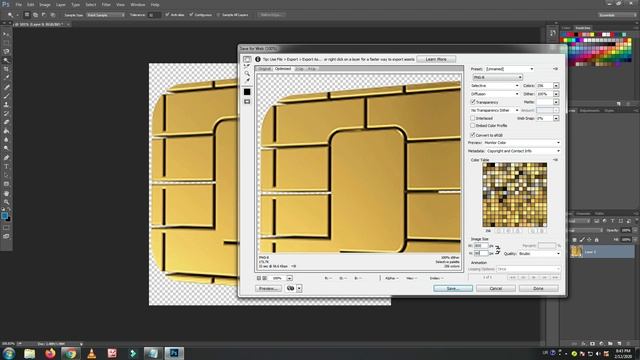The height and width of the screenshot is (360, 640).
Task: Select the Hand tool in Save for Web dialog
Action: pos(247,60)
